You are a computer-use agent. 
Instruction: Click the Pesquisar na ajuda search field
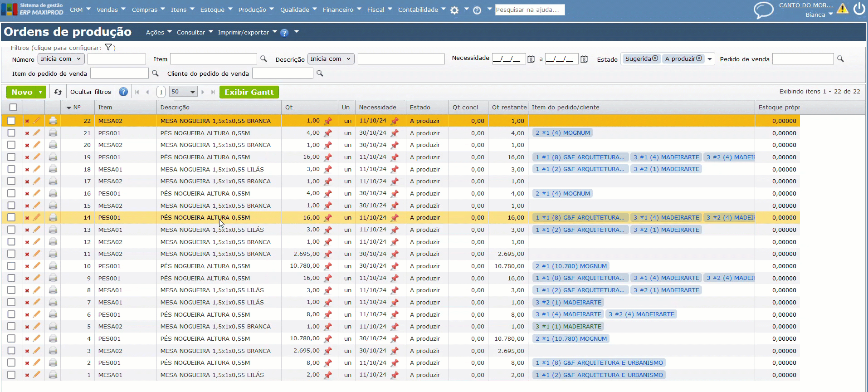point(530,10)
